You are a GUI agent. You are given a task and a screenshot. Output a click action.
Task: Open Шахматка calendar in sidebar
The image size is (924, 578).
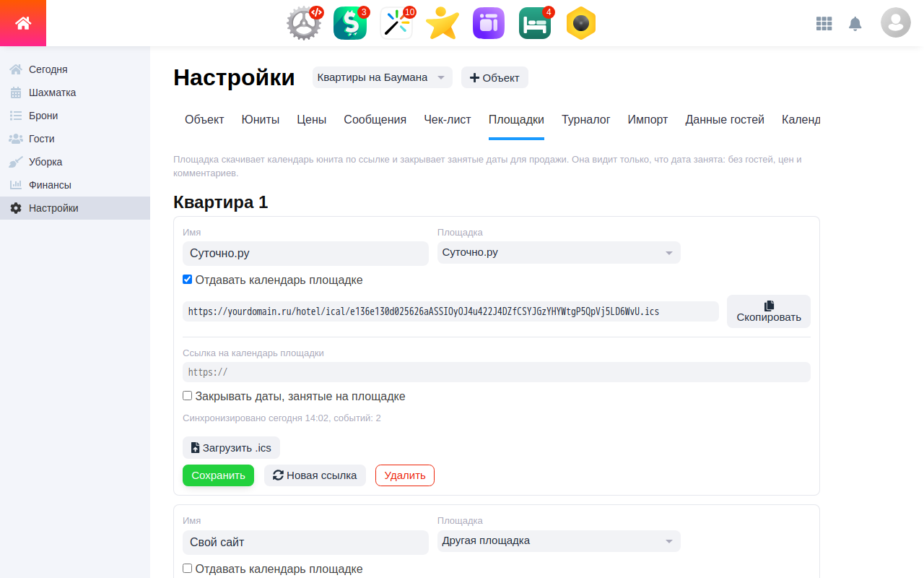coord(75,92)
